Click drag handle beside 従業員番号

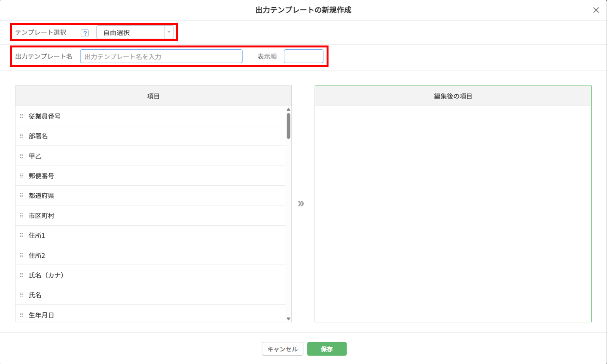point(21,116)
